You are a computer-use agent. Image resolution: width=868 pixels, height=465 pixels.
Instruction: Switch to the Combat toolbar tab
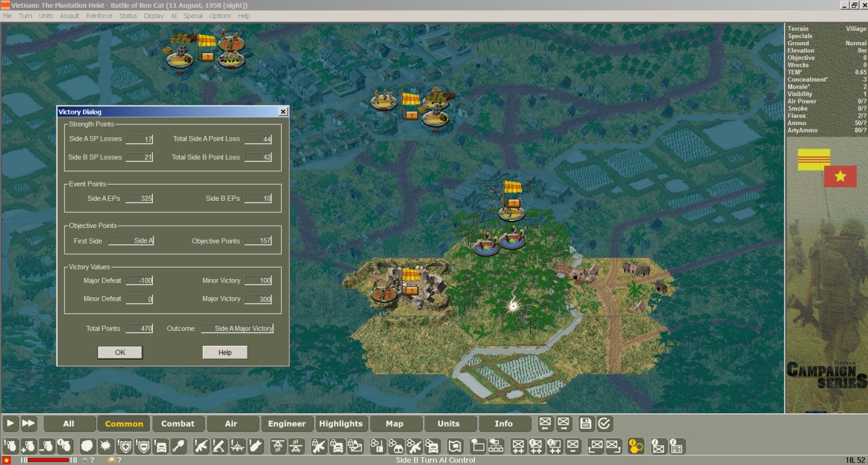(177, 424)
